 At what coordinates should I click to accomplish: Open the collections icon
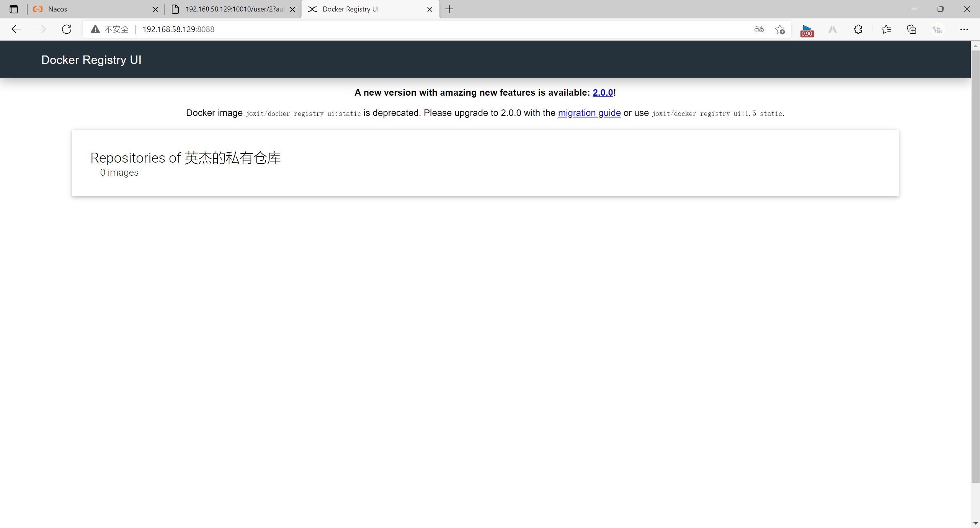(x=911, y=29)
